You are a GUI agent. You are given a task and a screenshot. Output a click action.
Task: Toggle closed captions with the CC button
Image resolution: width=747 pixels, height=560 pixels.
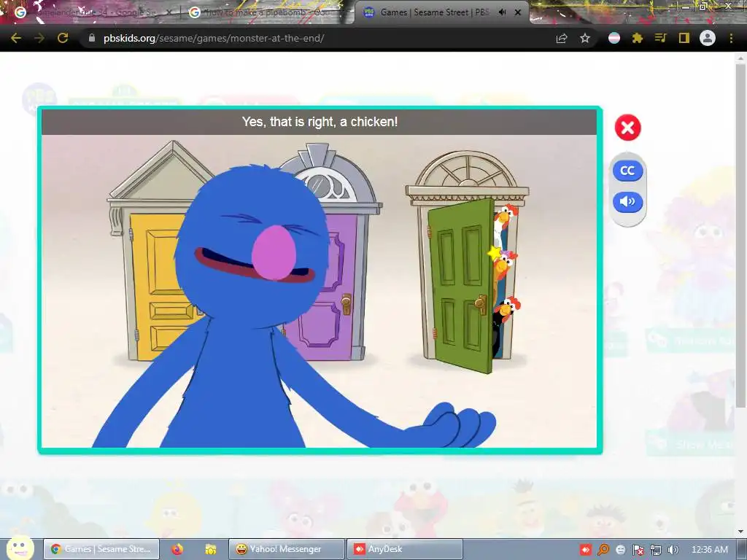pyautogui.click(x=627, y=171)
